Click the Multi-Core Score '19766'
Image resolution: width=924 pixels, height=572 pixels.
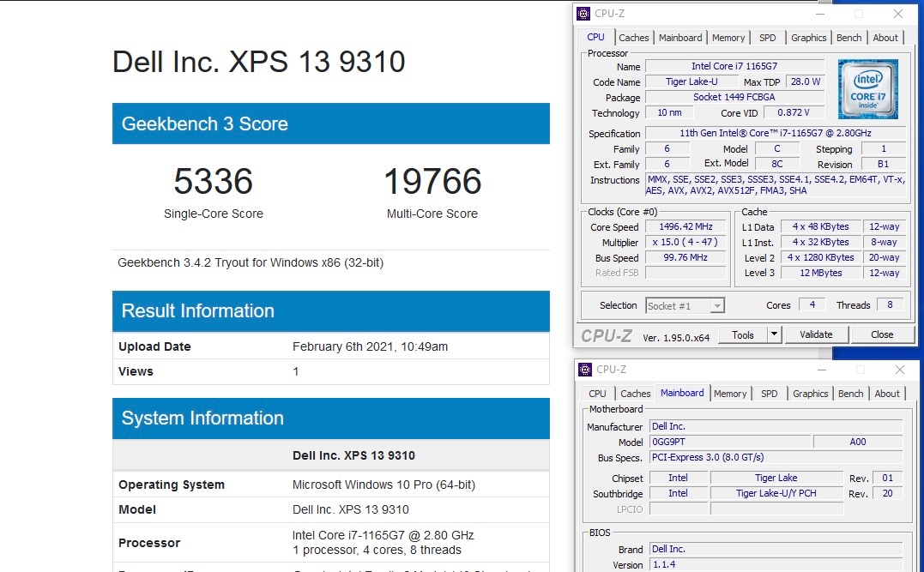coord(432,181)
